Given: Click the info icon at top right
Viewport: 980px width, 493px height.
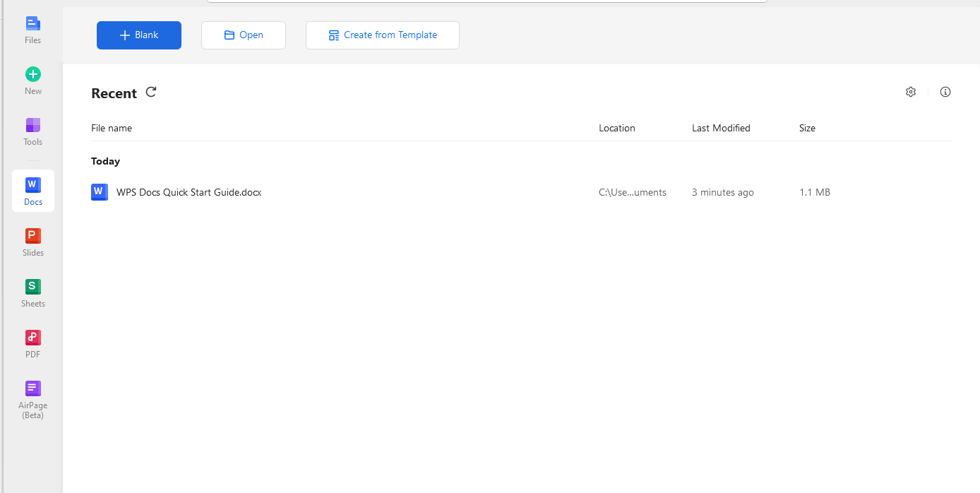Looking at the screenshot, I should tap(945, 92).
